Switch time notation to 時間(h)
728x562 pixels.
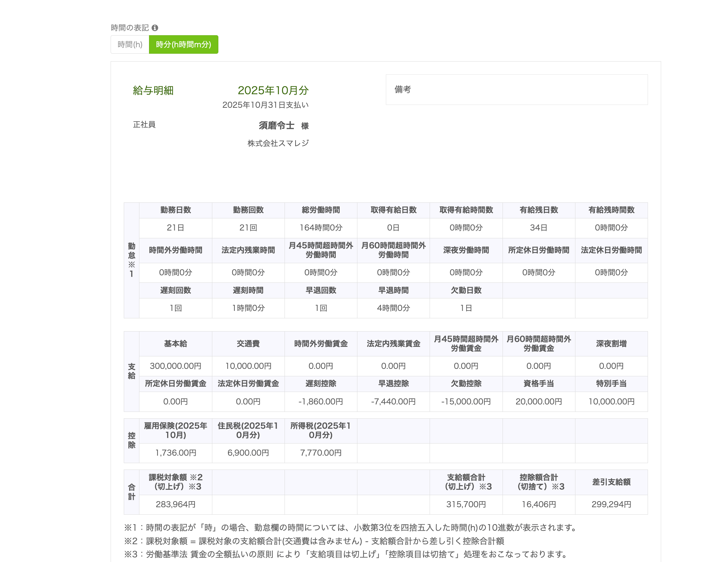pyautogui.click(x=130, y=44)
